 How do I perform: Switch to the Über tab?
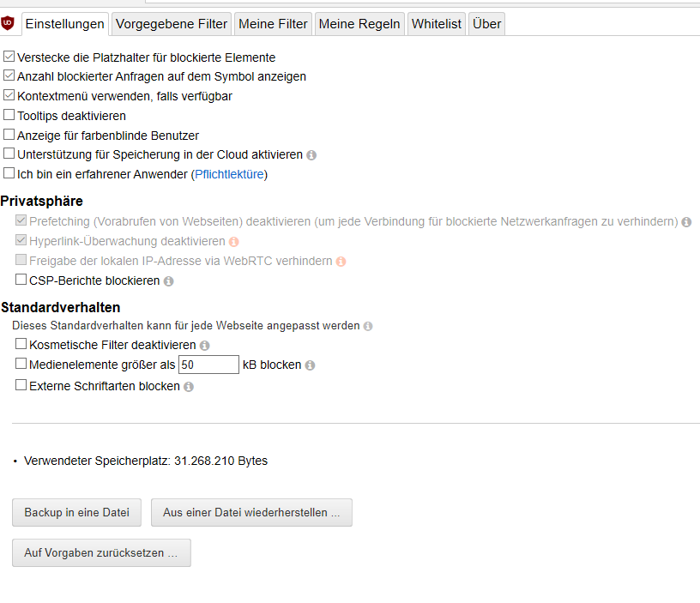pyautogui.click(x=486, y=24)
